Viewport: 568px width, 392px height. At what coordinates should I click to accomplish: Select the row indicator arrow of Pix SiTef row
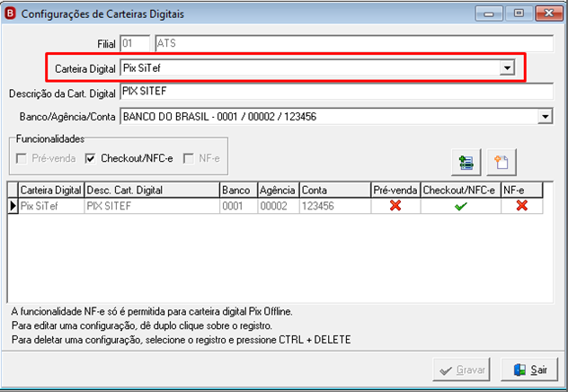point(13,206)
